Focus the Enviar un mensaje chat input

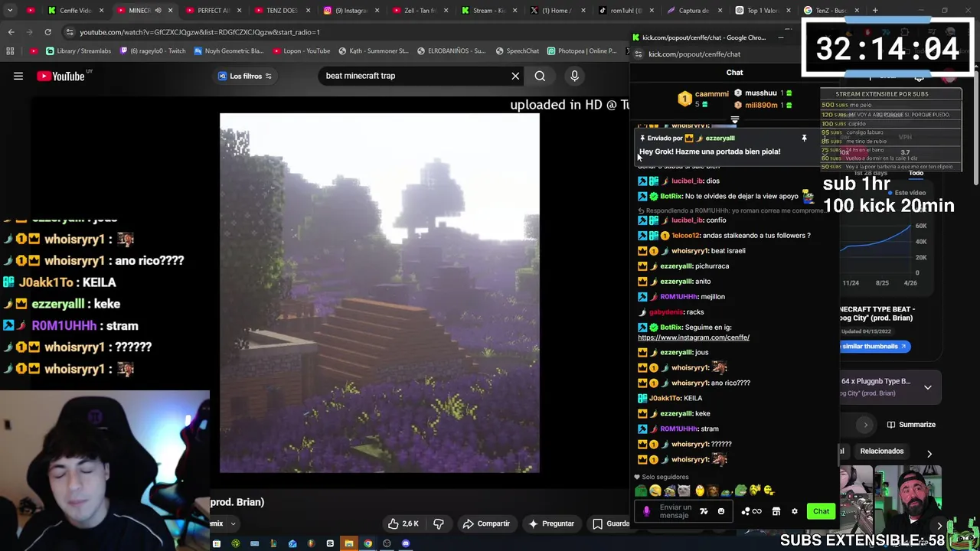[x=675, y=511]
